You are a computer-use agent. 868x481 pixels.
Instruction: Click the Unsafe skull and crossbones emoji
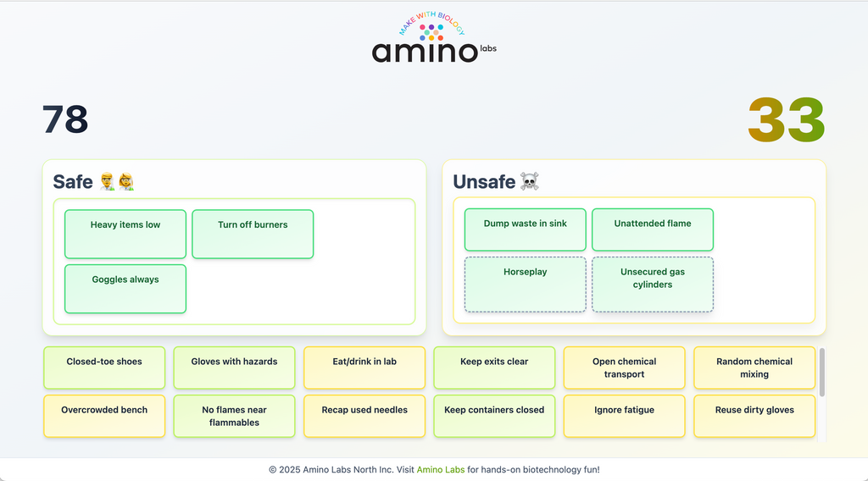tap(529, 181)
